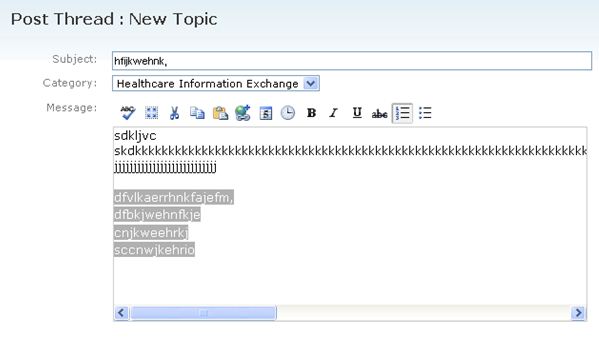
Task: Click into the Subject text field
Action: pyautogui.click(x=352, y=61)
